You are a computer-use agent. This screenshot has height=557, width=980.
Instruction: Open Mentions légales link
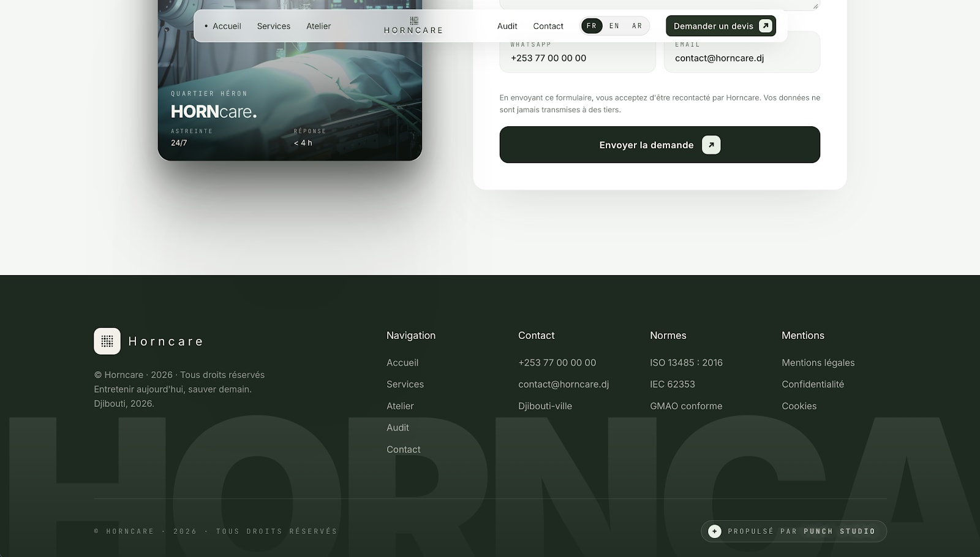[x=818, y=363]
